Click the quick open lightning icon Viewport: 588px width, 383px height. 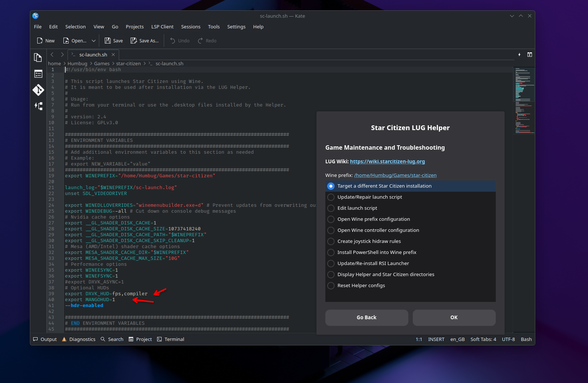[x=519, y=55]
